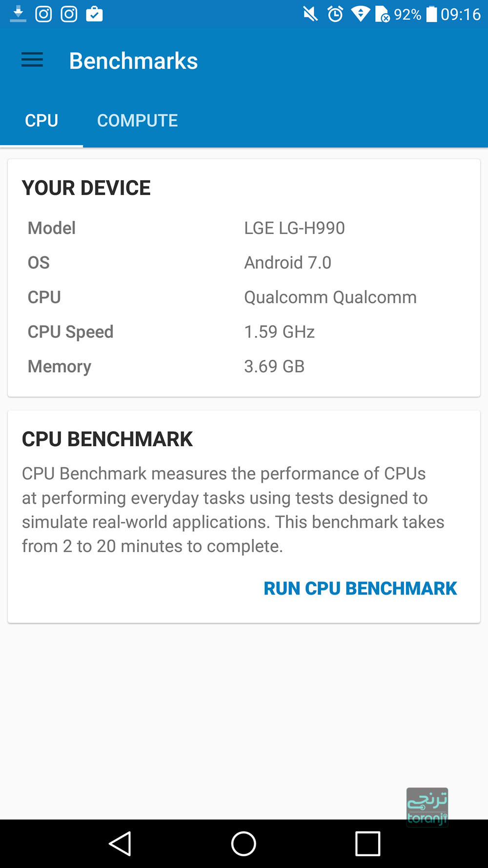The width and height of the screenshot is (488, 868).
Task: Tap the alarm clock status icon
Action: 335,14
